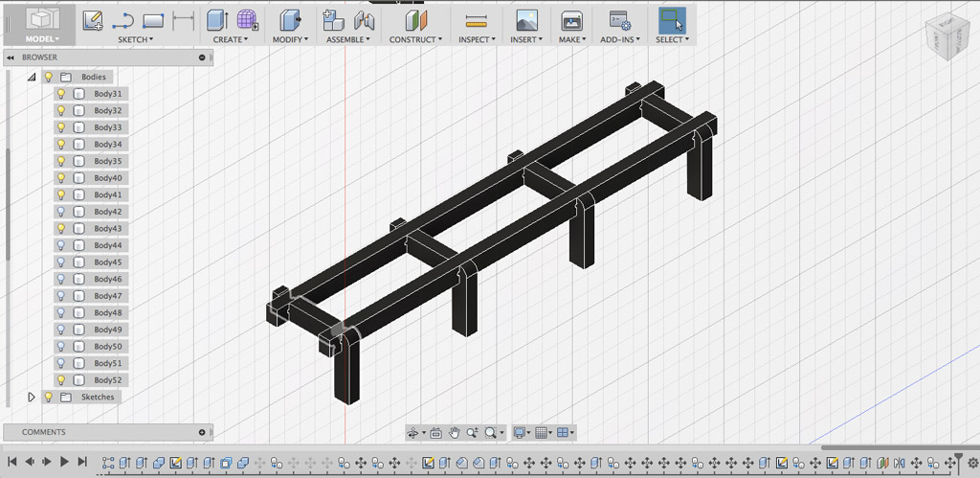Select the Joint assemble tool
This screenshot has width=980, height=478.
pos(364,21)
